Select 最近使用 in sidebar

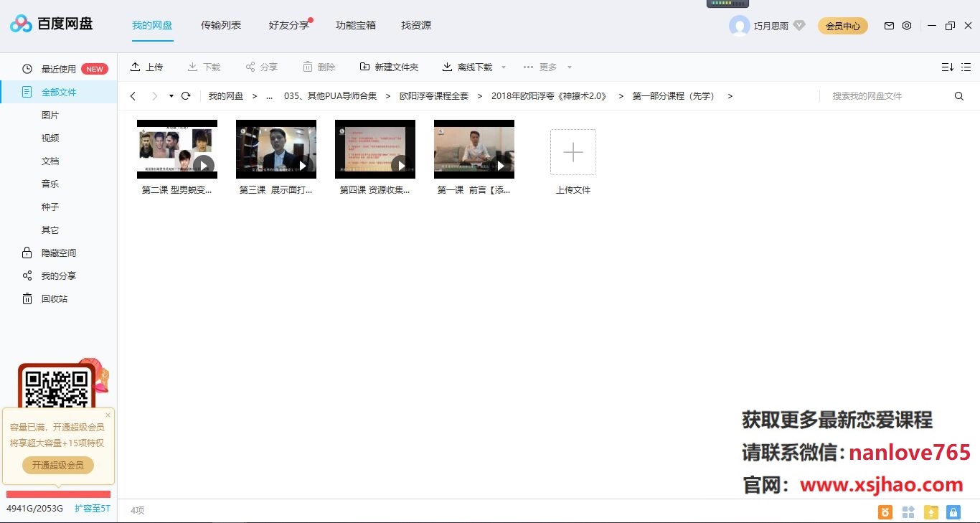pyautogui.click(x=59, y=69)
